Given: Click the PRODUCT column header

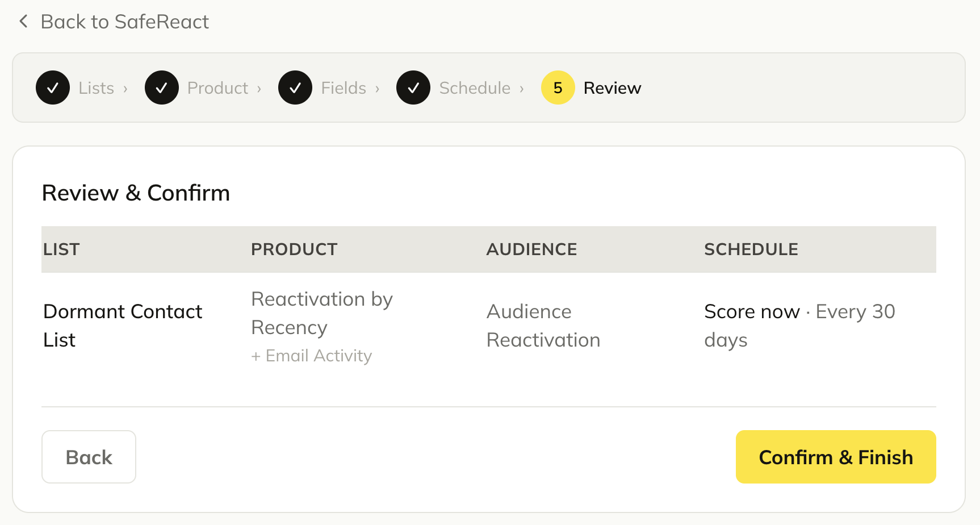Looking at the screenshot, I should click(x=294, y=249).
